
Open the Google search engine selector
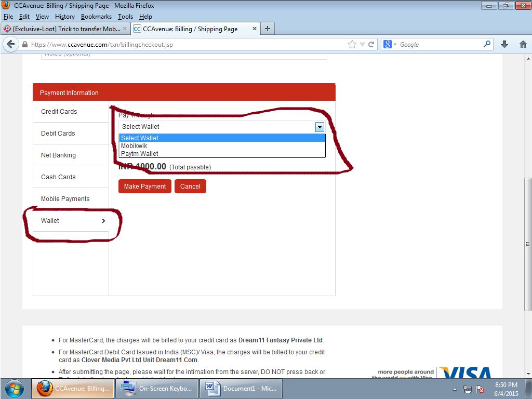click(390, 45)
